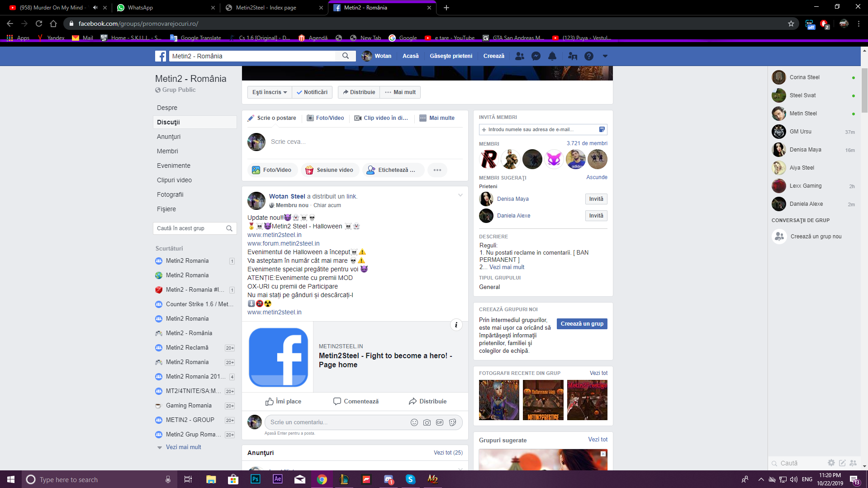Open notifications bell icon
Screen dimensions: 868x488
(x=552, y=56)
